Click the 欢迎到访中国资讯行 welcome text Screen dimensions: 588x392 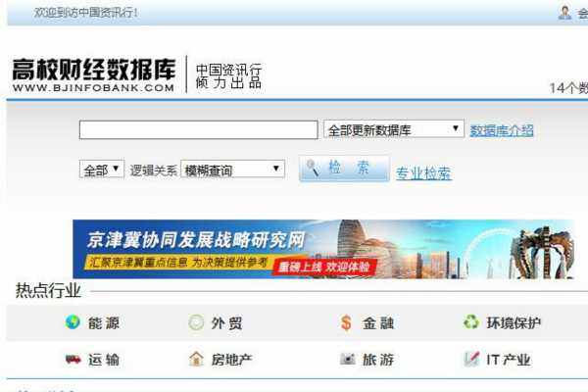86,13
